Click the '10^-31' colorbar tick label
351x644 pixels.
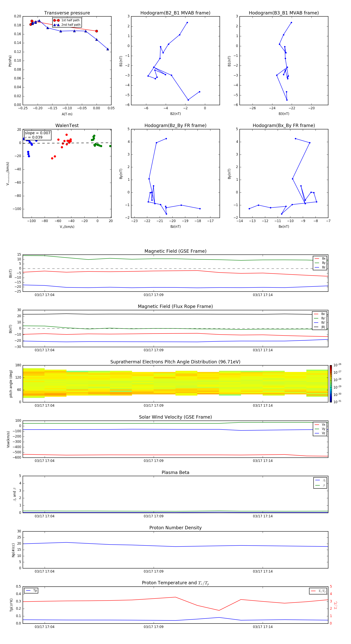click(337, 402)
